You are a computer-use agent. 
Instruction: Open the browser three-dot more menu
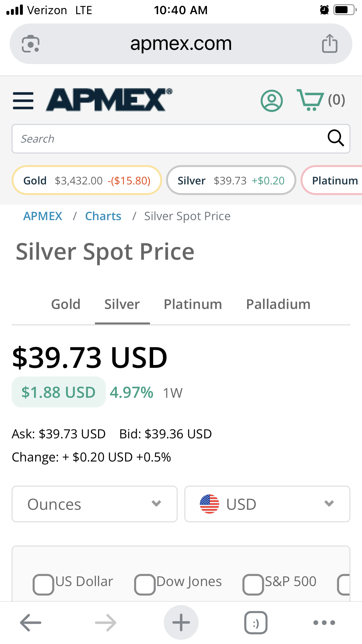(x=324, y=623)
